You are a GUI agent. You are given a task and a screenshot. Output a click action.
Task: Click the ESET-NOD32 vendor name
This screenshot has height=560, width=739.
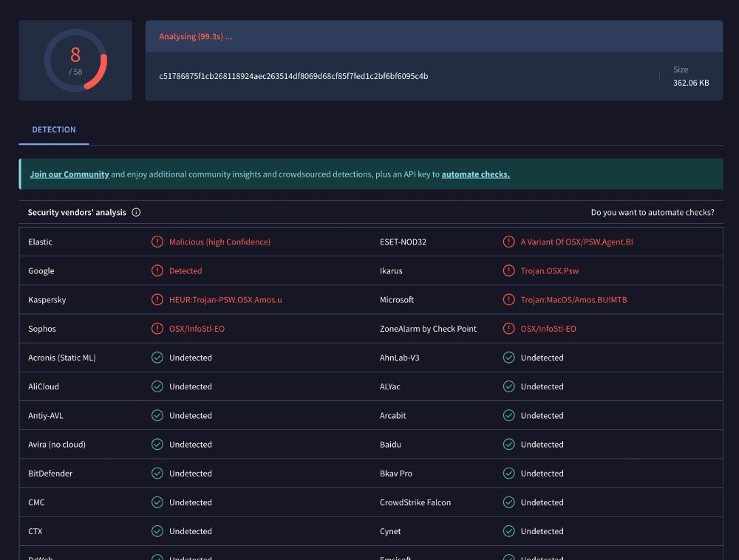403,242
